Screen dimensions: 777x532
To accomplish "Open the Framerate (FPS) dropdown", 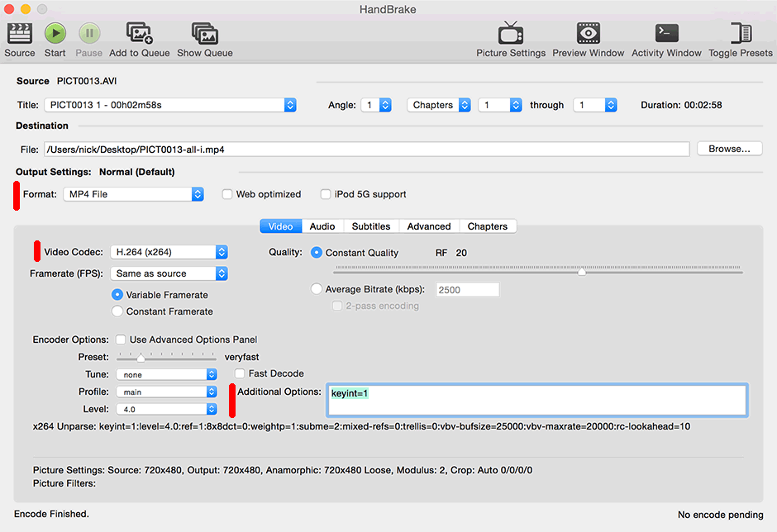I will pyautogui.click(x=169, y=273).
